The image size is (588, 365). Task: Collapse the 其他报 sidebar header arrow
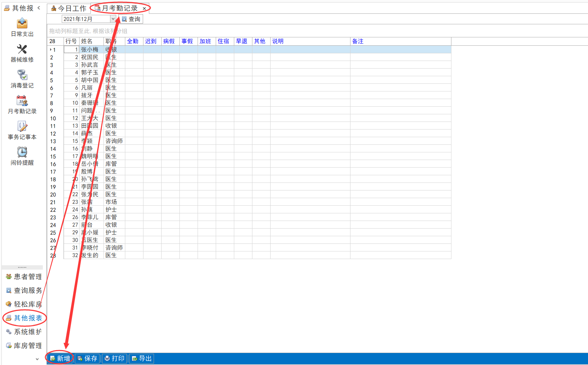pyautogui.click(x=38, y=8)
